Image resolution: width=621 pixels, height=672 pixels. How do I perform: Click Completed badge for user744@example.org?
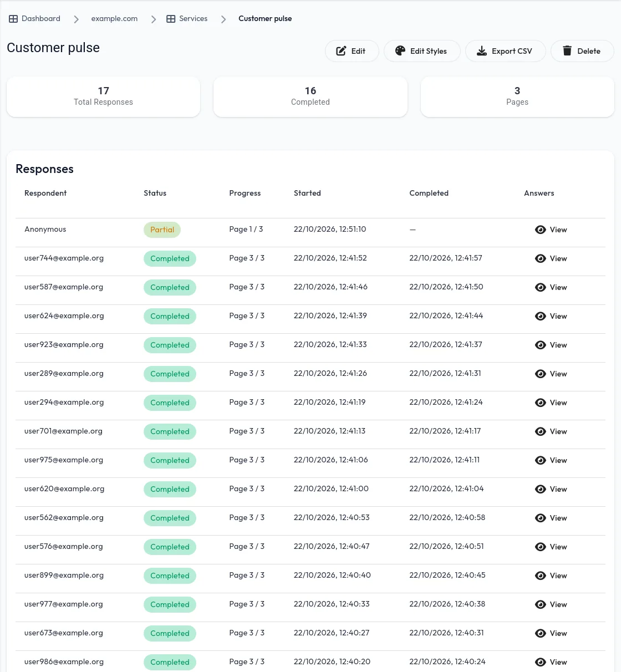point(170,258)
